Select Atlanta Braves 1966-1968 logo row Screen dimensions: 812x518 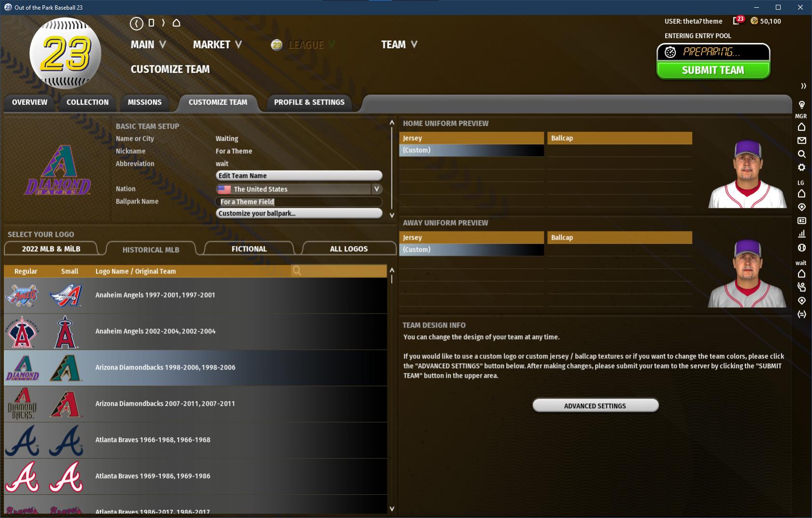(195, 440)
